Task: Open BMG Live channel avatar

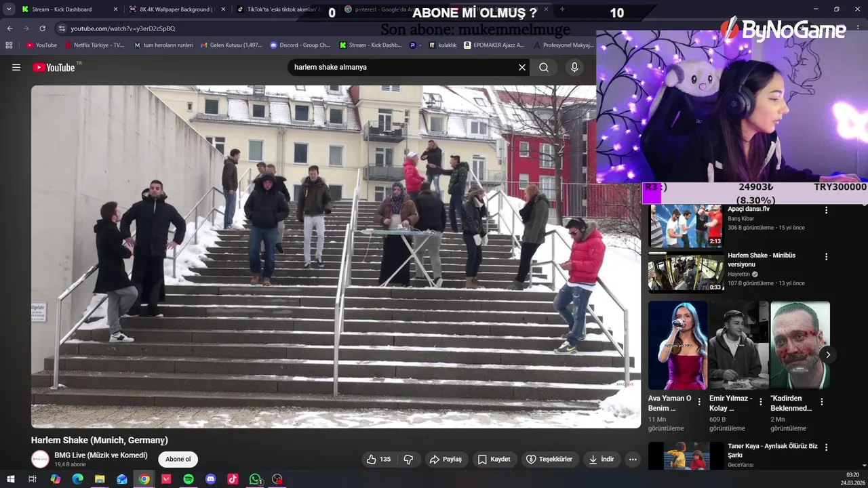Action: click(40, 460)
